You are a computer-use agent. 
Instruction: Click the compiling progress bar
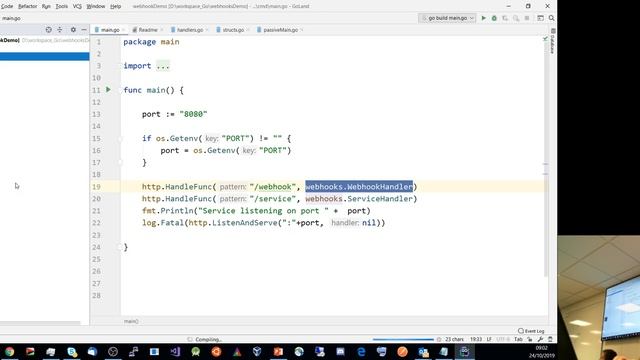pos(403,339)
